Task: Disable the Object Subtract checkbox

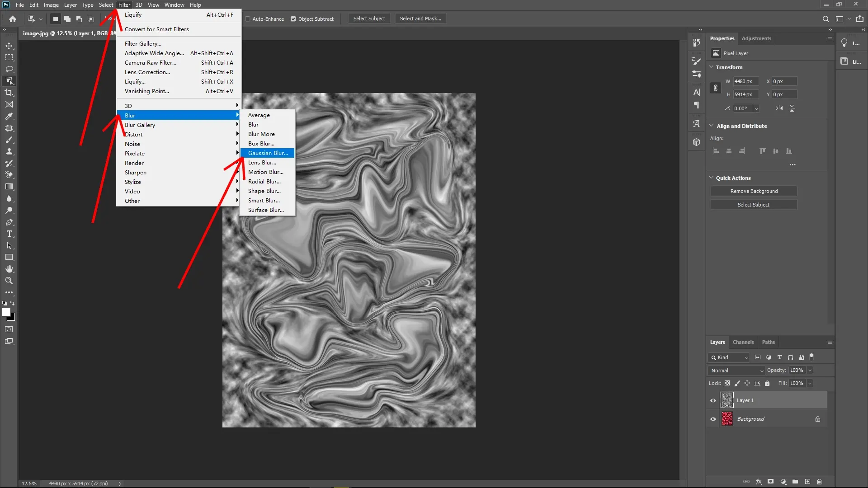Action: coord(293,19)
